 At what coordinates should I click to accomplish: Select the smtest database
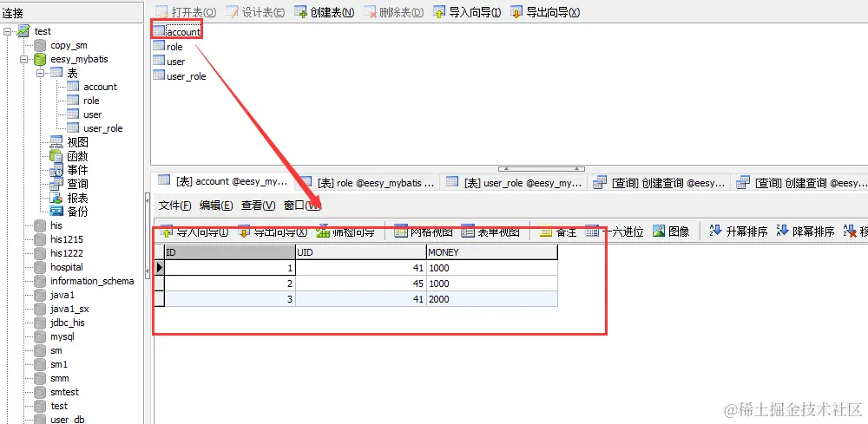point(56,392)
